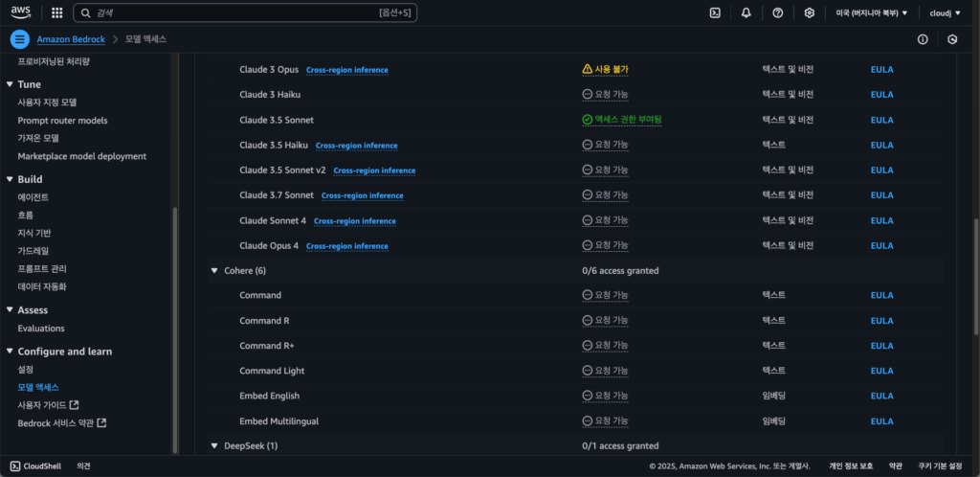
Task: Open 지식 기반 in the sidebar
Action: (x=34, y=233)
